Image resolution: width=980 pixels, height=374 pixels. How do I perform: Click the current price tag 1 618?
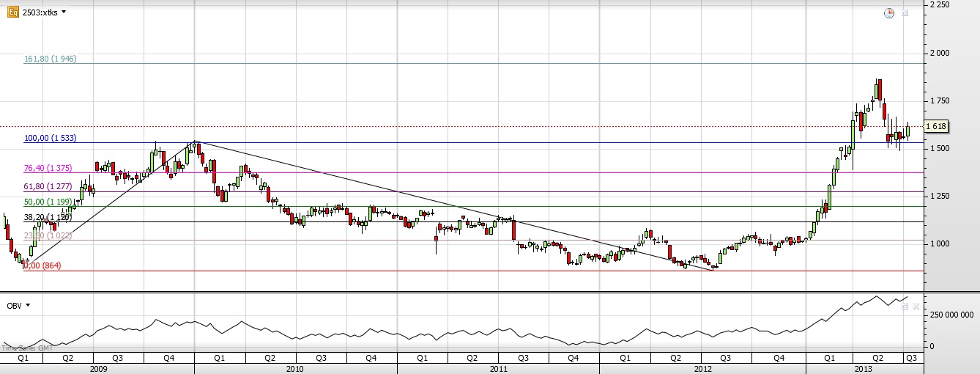point(937,126)
